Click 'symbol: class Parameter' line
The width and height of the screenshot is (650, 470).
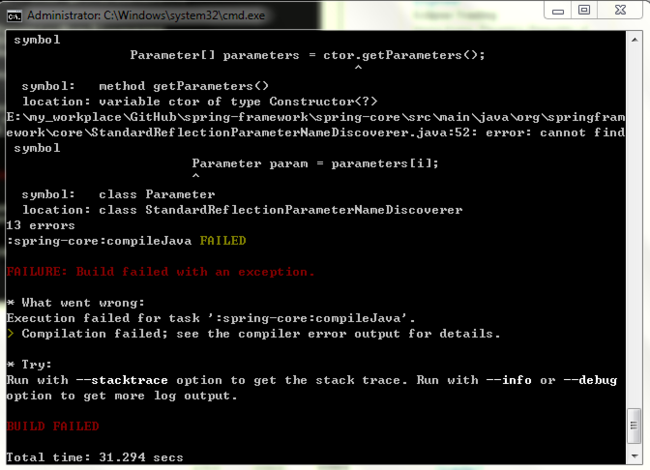118,194
